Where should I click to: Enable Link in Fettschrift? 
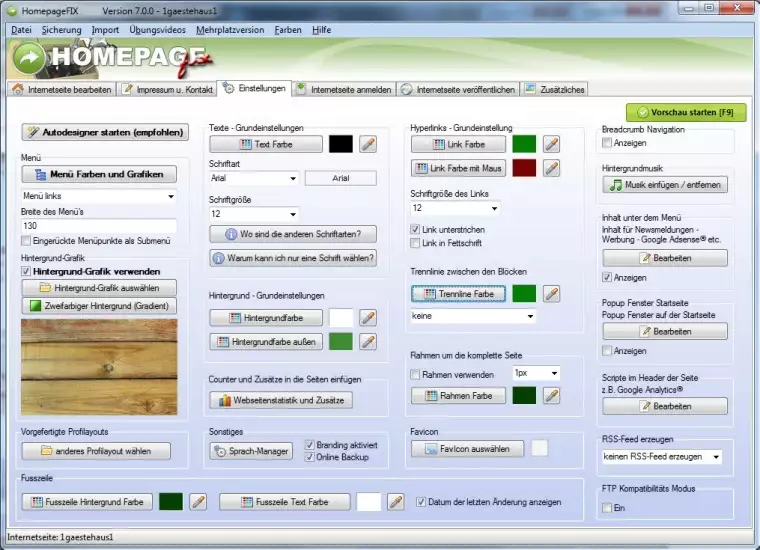point(415,243)
